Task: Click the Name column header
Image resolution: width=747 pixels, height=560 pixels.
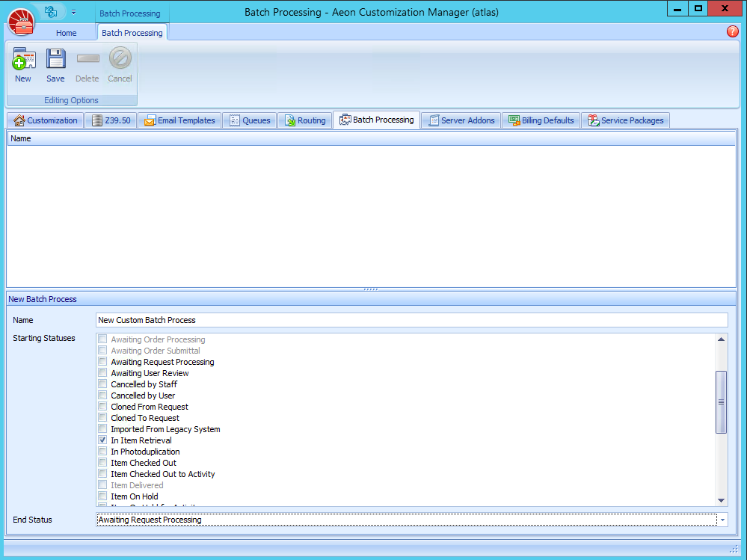Action: [x=21, y=138]
